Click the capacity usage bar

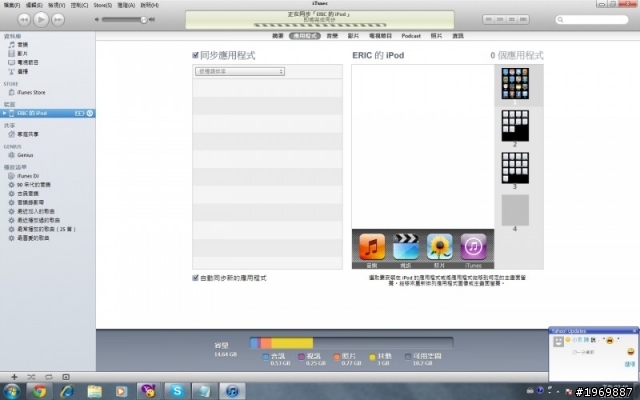[x=351, y=342]
